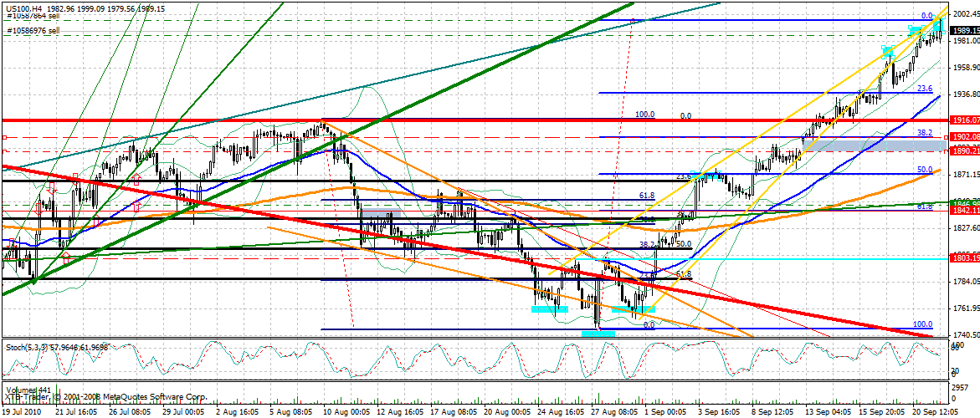Click the 100.0 Fibonacci label at chart bottom right
980x418 pixels.
(922, 324)
